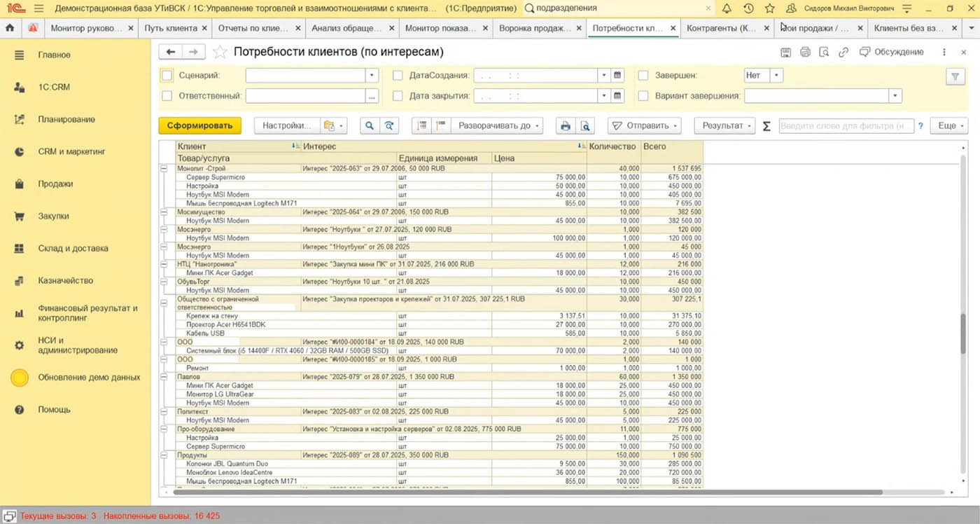Select the Ответственный ellipsis button
This screenshot has width=980, height=524.
tap(372, 96)
